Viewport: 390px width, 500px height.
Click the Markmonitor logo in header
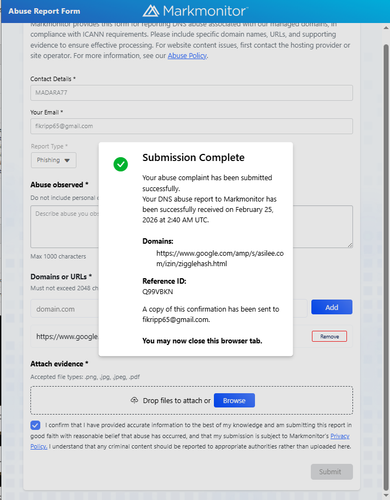(195, 11)
